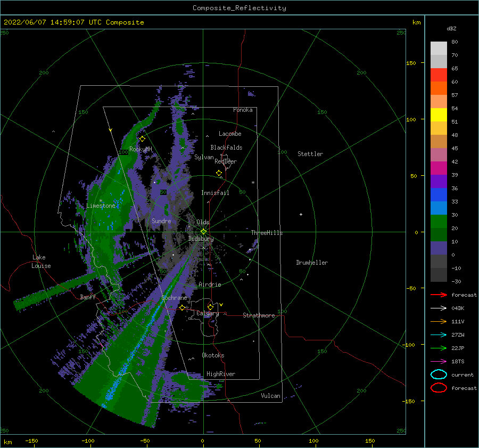
Task: Click the asterisk marker east of Innisfail
Action: click(253, 183)
